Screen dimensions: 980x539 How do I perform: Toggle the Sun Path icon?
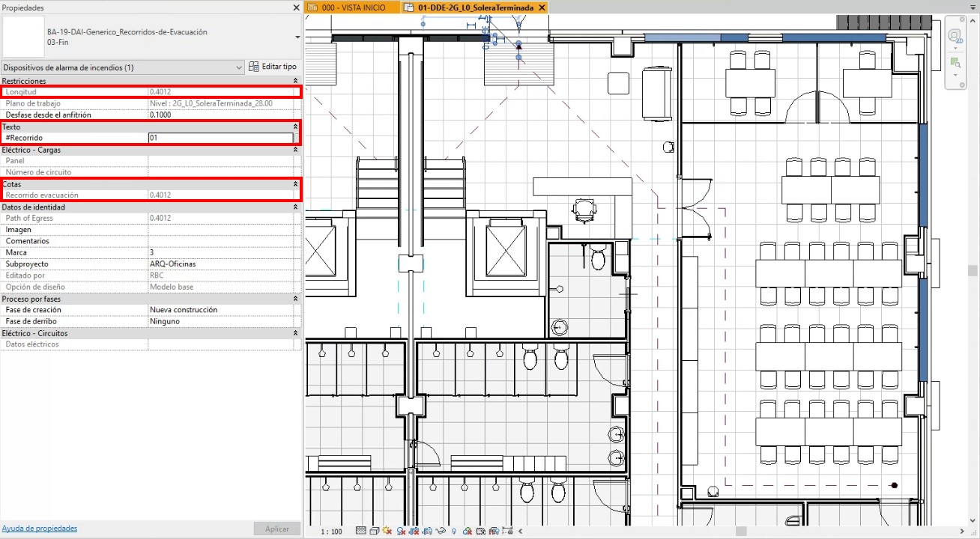point(387,531)
